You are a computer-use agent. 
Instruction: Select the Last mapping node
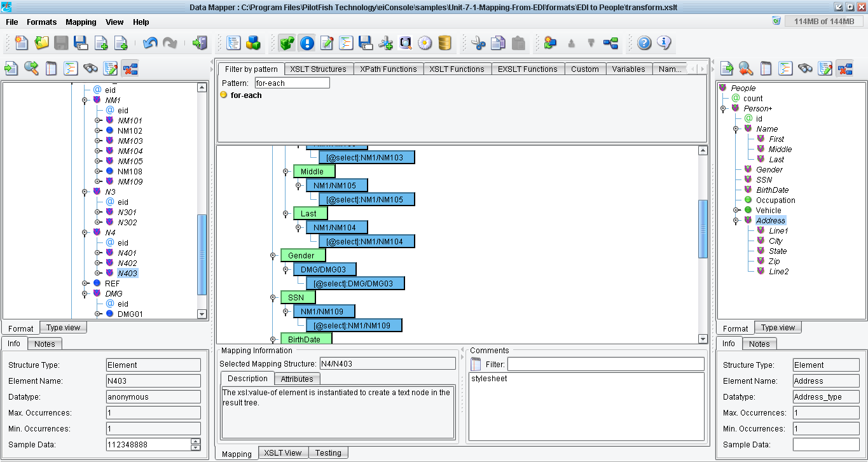click(310, 213)
